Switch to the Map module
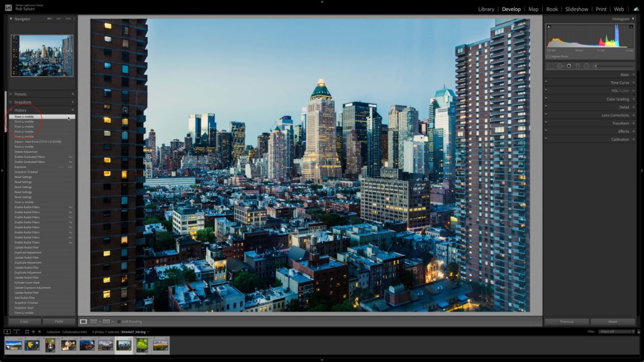Screen dimensions: 644x362 (x=533, y=9)
